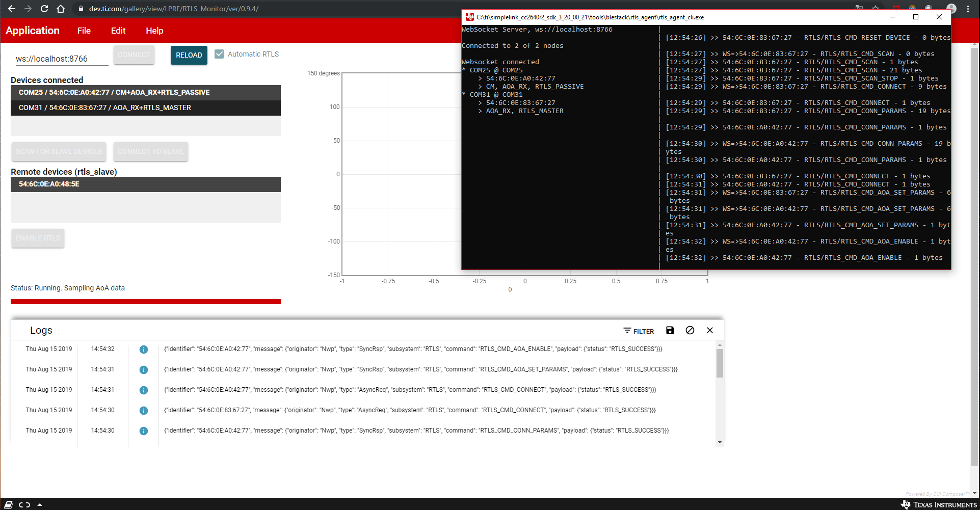Image resolution: width=980 pixels, height=510 pixels.
Task: Close the Logs panel
Action: (x=710, y=330)
